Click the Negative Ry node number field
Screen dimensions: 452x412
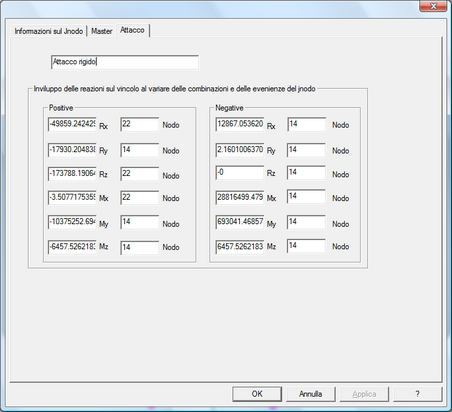point(306,150)
